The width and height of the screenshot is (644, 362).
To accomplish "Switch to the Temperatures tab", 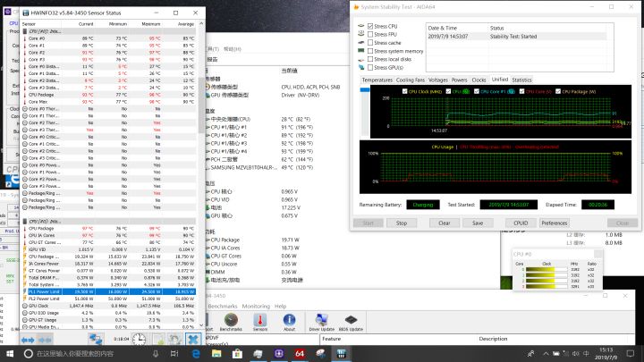I will point(377,80).
